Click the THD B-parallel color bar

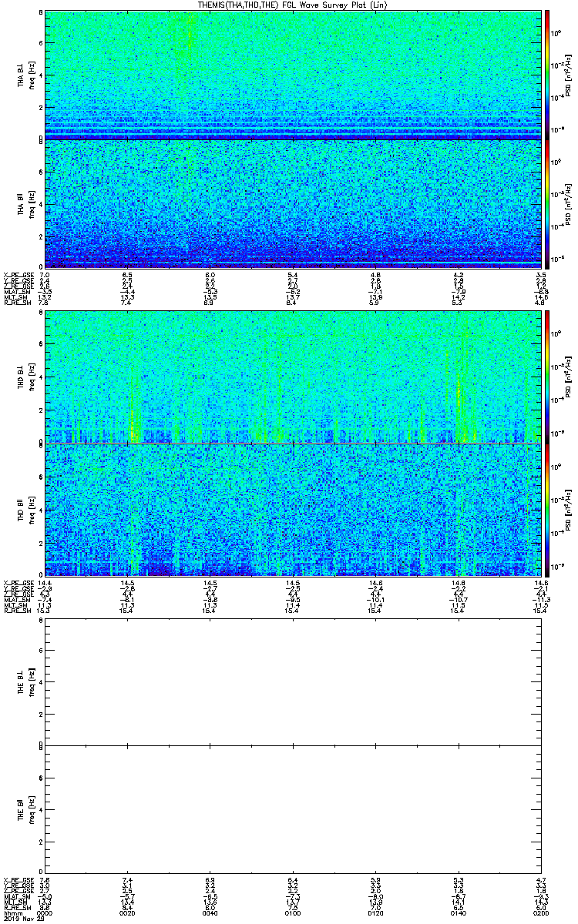(x=548, y=511)
